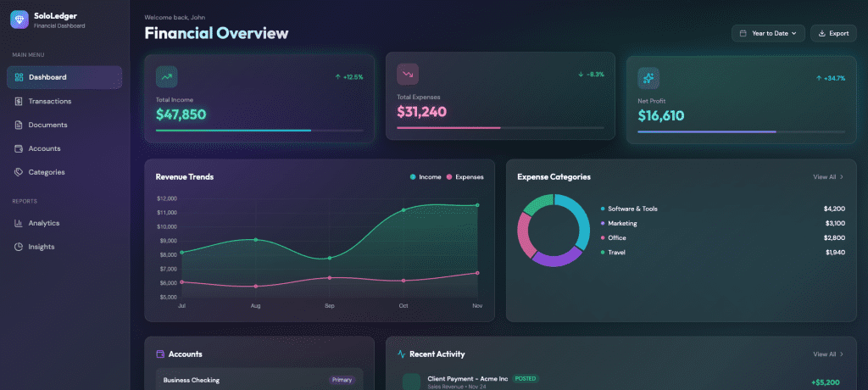Image resolution: width=868 pixels, height=390 pixels.
Task: Open Transactions in the sidebar menu
Action: 49,101
